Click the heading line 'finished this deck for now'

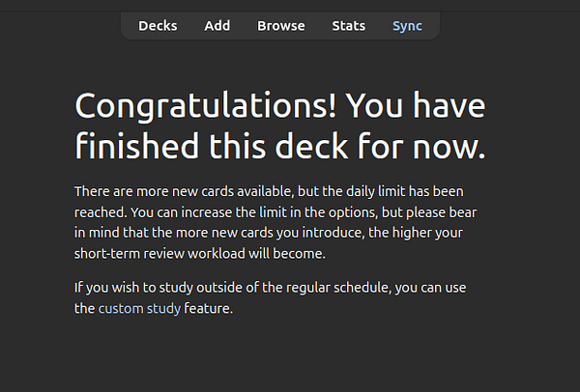pos(279,148)
